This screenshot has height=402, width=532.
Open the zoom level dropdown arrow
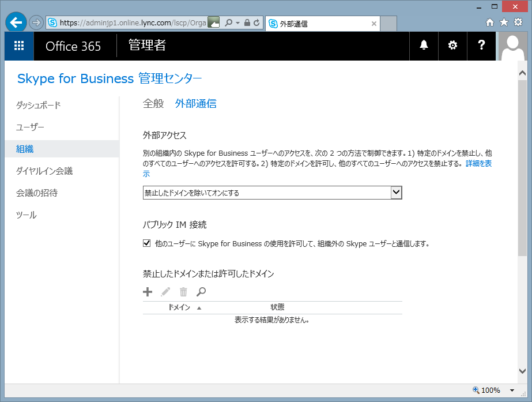click(x=512, y=390)
